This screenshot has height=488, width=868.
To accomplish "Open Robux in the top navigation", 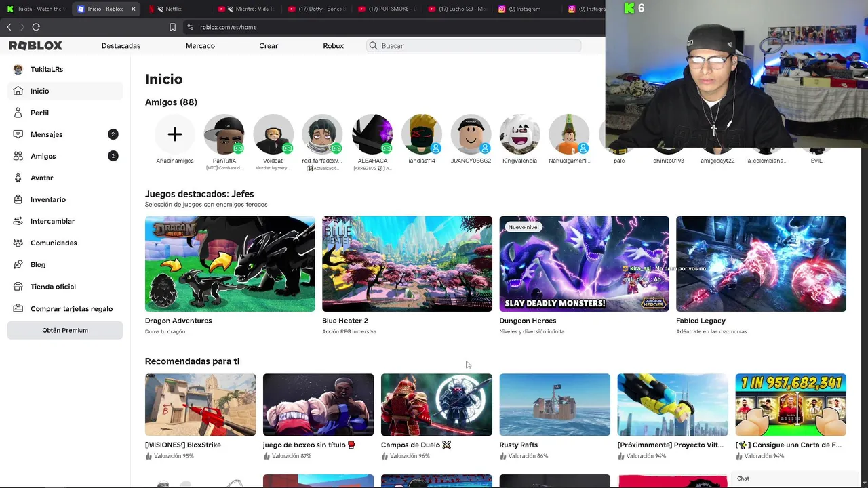I will pos(333,45).
